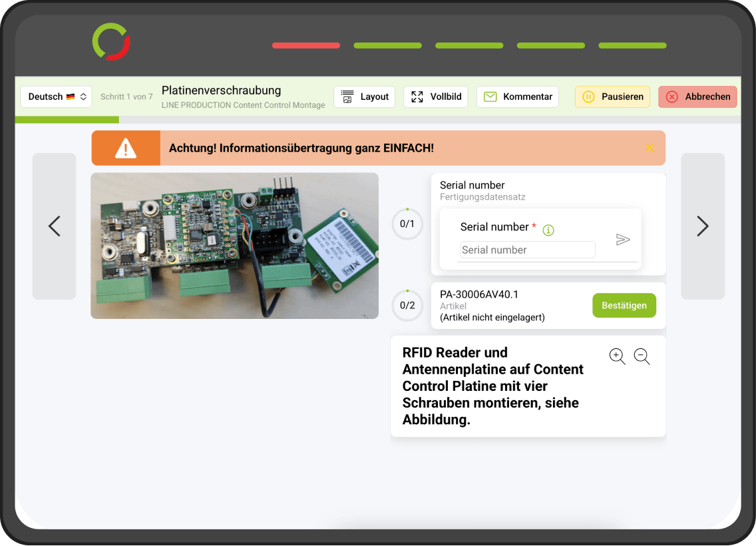Advance with the right navigation arrow
Image resolution: width=756 pixels, height=546 pixels.
(x=703, y=226)
